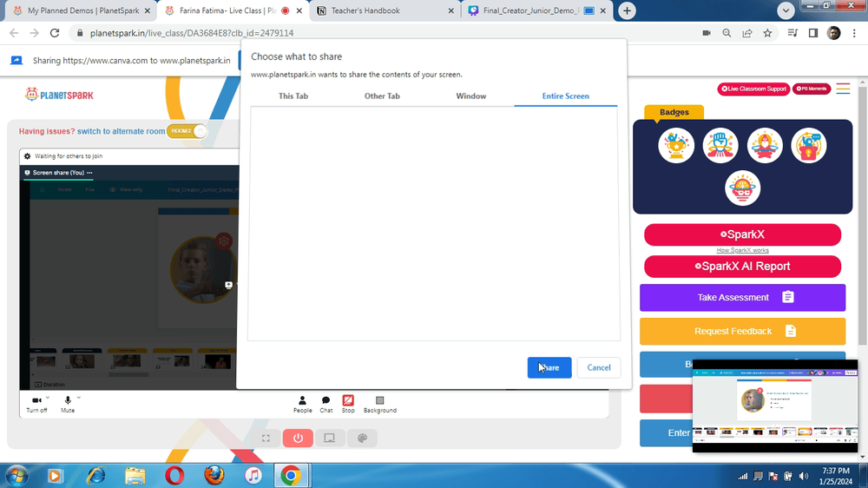Close the Farina Fatima Live Class tab
Viewport: 868px width, 488px height.
click(299, 10)
